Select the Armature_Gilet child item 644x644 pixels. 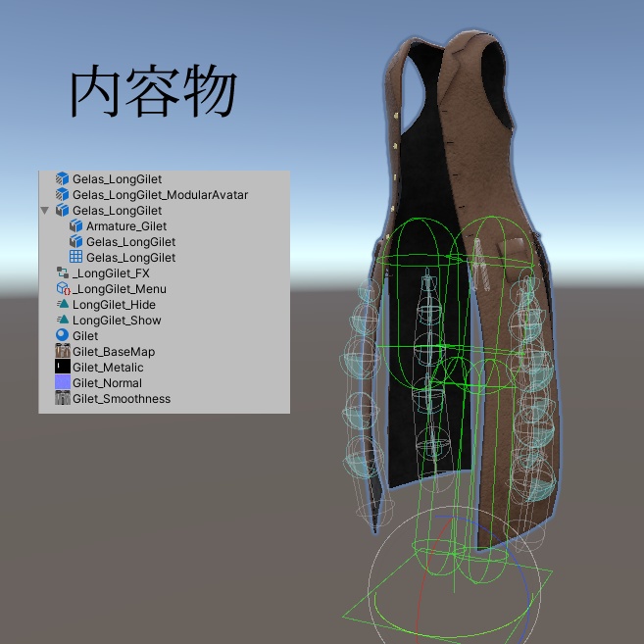126,225
